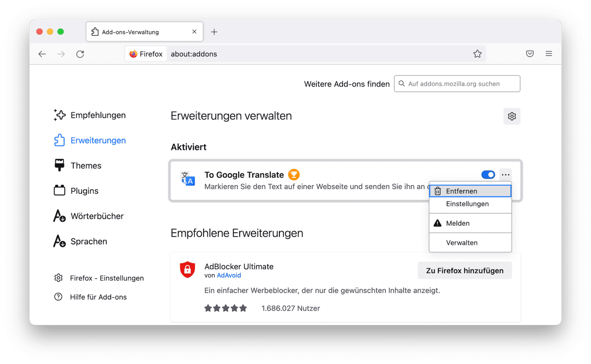Click the AdBlocker Ultimate title

tap(239, 266)
